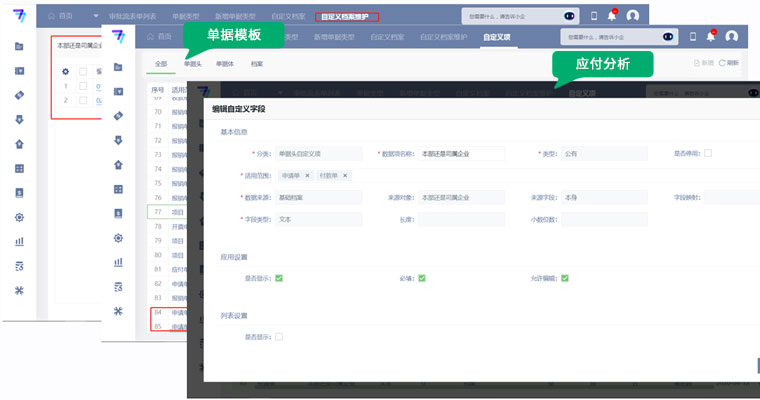Open the gear settings icon in the middle sidebar
The image size is (760, 400).
118,238
